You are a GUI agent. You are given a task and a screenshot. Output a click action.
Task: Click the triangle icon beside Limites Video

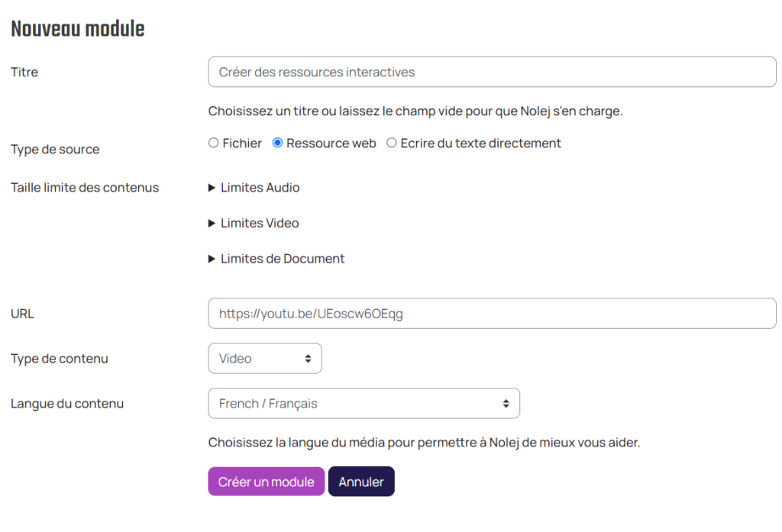[212, 224]
